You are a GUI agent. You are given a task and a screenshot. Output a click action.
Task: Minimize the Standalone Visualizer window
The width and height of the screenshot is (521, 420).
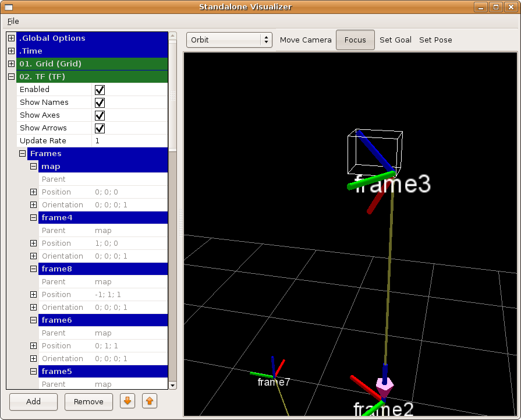point(481,7)
